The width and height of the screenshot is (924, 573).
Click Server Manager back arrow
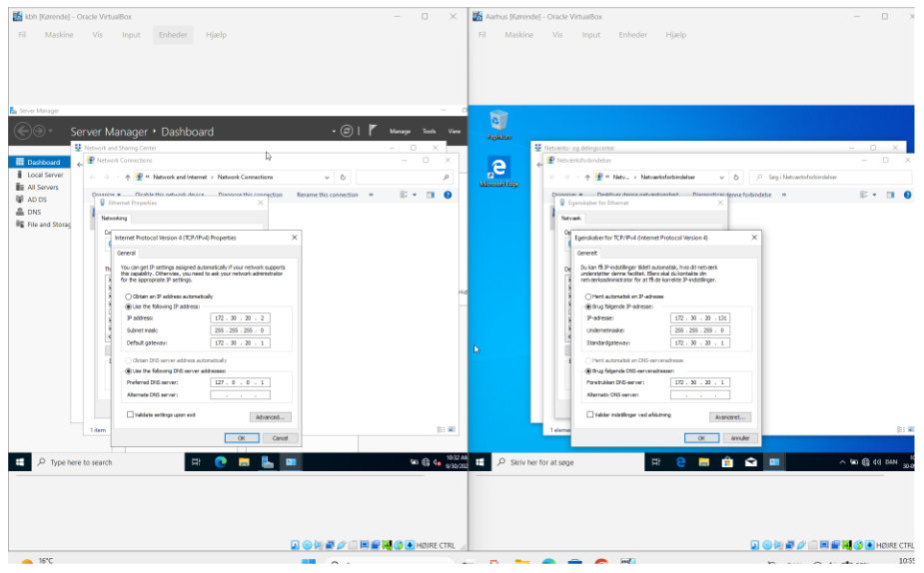coord(22,131)
